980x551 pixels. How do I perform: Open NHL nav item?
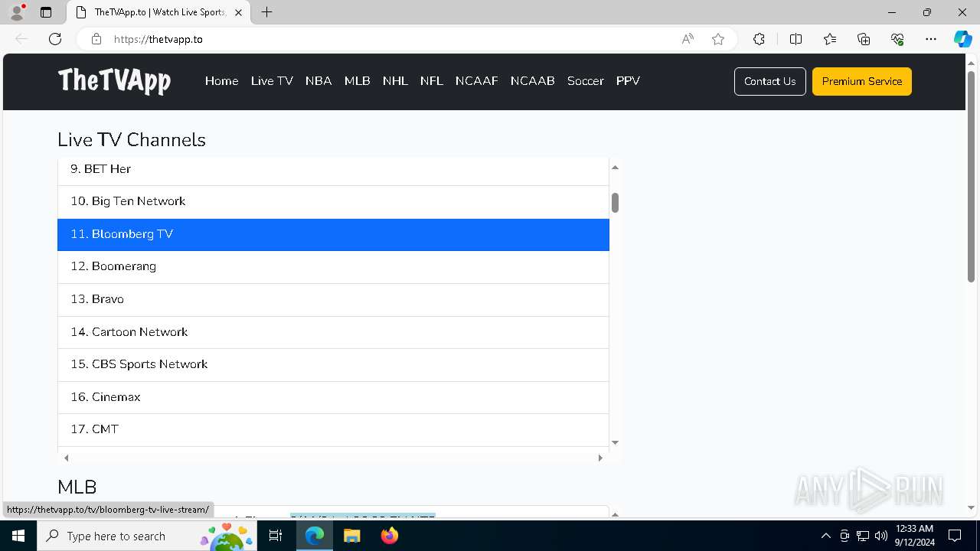(x=395, y=81)
